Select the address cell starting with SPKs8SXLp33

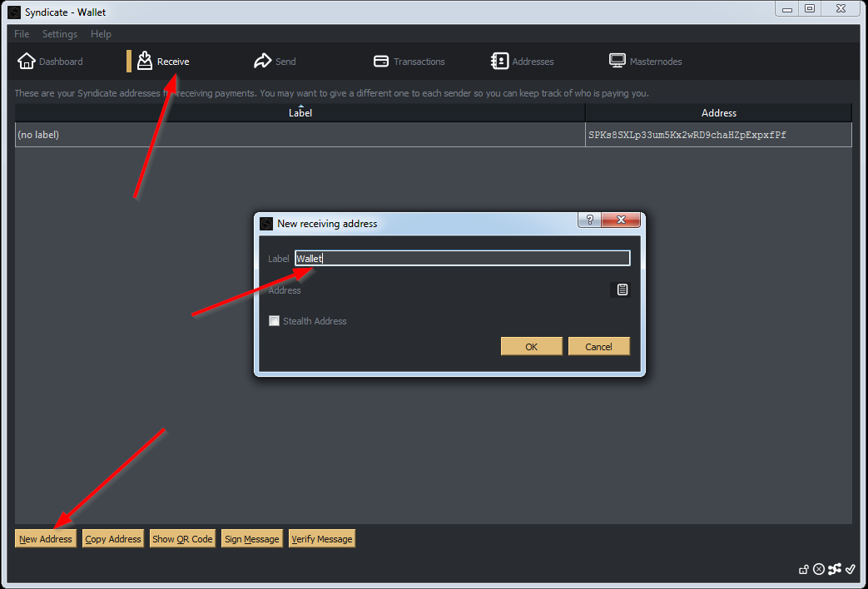tap(718, 135)
